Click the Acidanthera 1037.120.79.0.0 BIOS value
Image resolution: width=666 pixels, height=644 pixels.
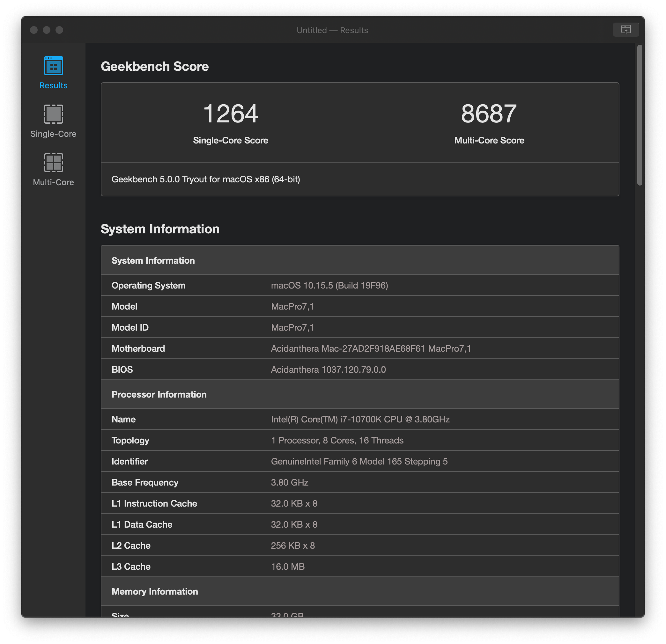[x=328, y=370]
